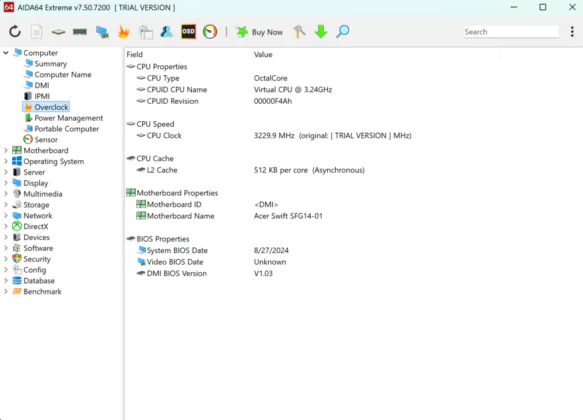Open the Sensor page
The image size is (583, 420).
click(x=46, y=139)
